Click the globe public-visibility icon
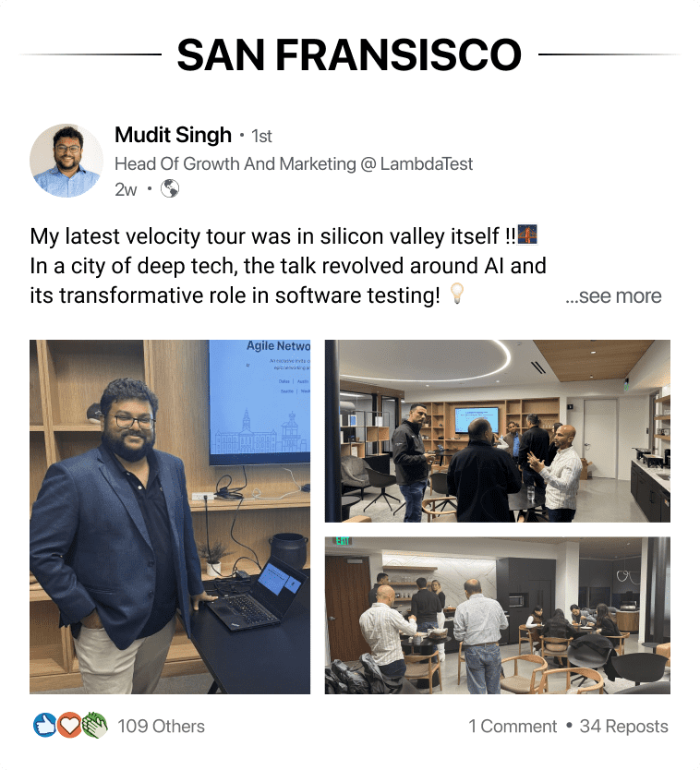Screen dimensions: 700x770 pos(170,188)
